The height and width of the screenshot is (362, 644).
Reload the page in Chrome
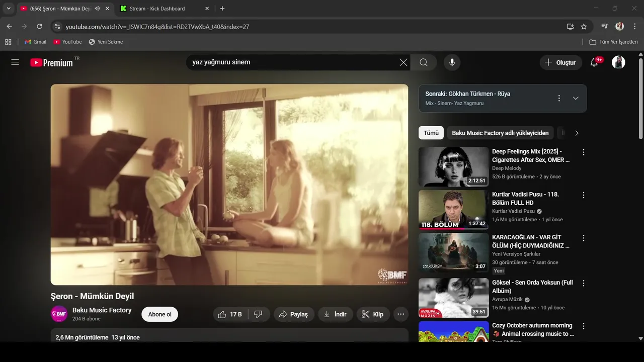click(x=39, y=27)
